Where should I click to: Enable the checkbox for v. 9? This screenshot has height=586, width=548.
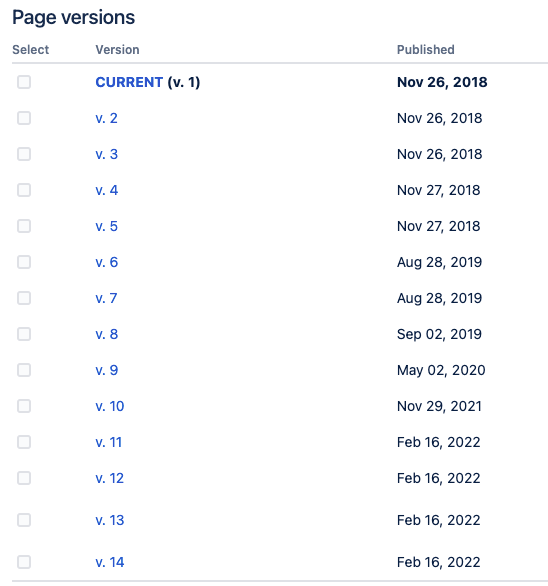[24, 370]
